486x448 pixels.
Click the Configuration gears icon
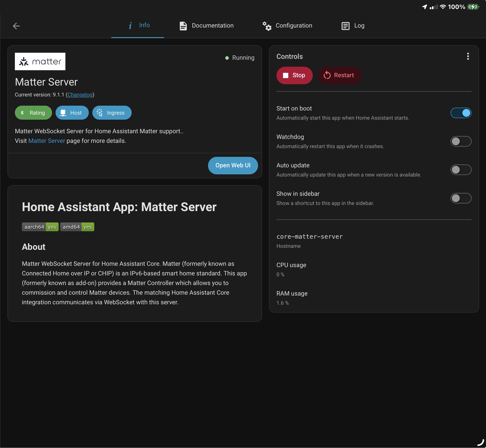click(267, 26)
